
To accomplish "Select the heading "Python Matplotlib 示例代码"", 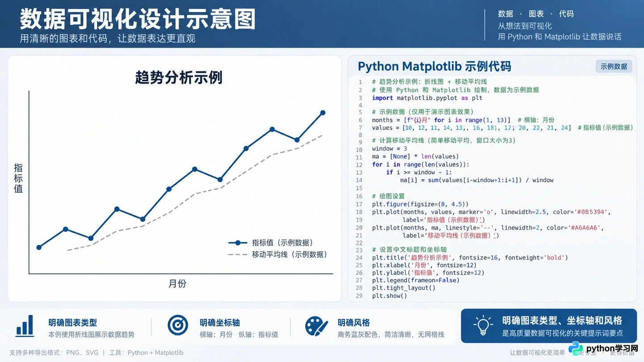I will [434, 66].
